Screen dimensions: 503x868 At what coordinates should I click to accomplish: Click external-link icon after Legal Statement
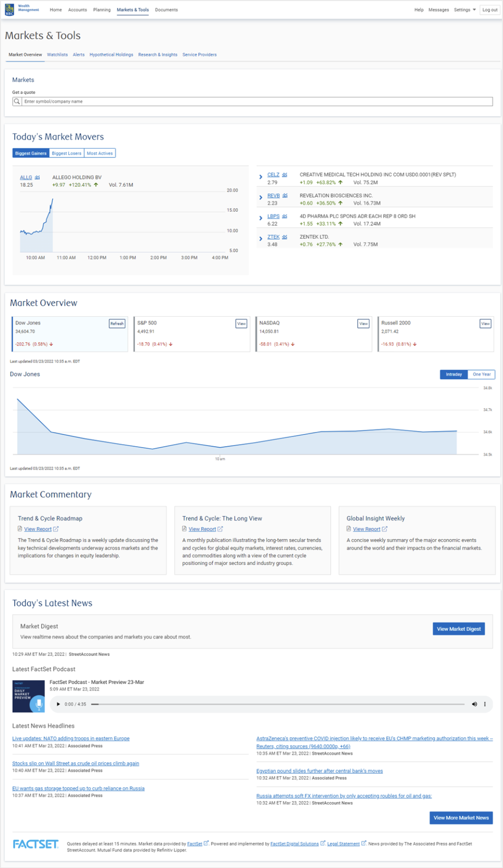click(x=364, y=844)
